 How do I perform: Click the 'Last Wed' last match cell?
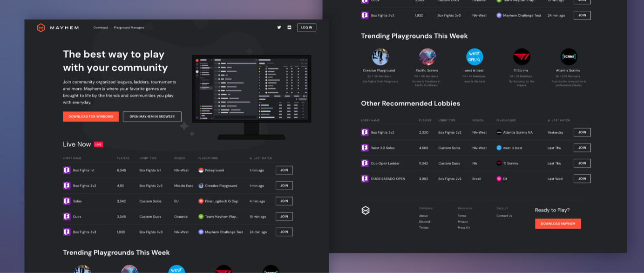coord(555,178)
